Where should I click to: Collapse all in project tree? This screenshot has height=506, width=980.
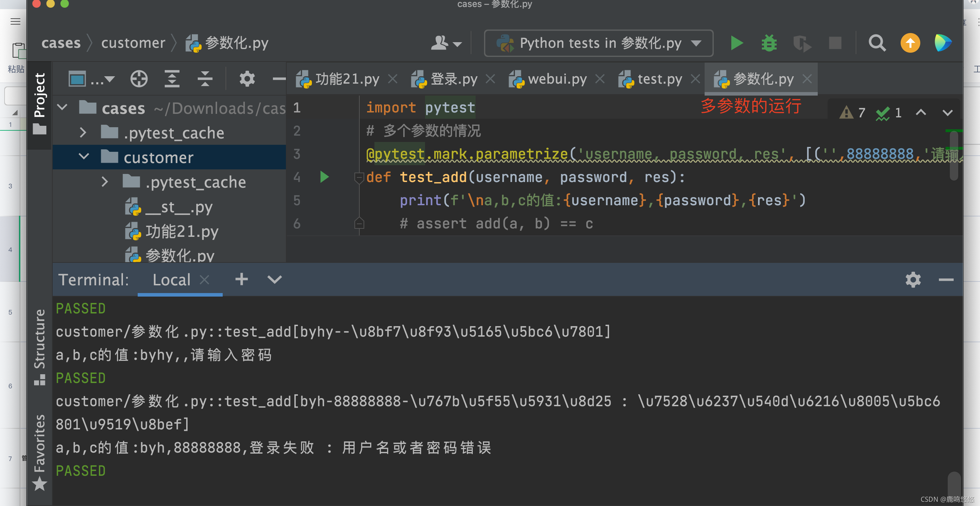205,79
